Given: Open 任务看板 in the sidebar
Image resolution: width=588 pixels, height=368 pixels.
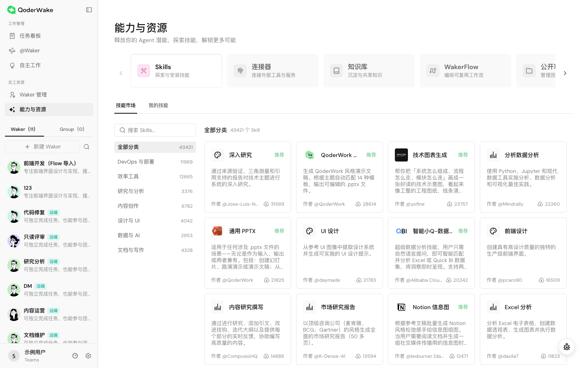Looking at the screenshot, I should [49, 36].
